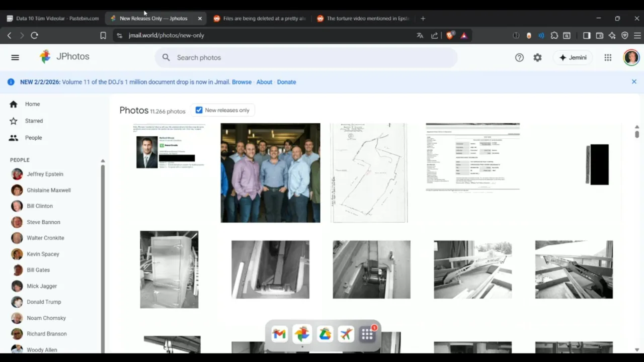The width and height of the screenshot is (644, 362).
Task: Reload the current page
Action: [x=34, y=35]
